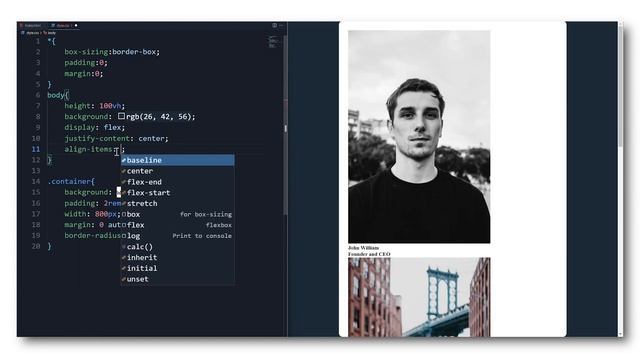Click the browser preview page scrollbar
Screen dimensions: 640x360
click(620, 86)
